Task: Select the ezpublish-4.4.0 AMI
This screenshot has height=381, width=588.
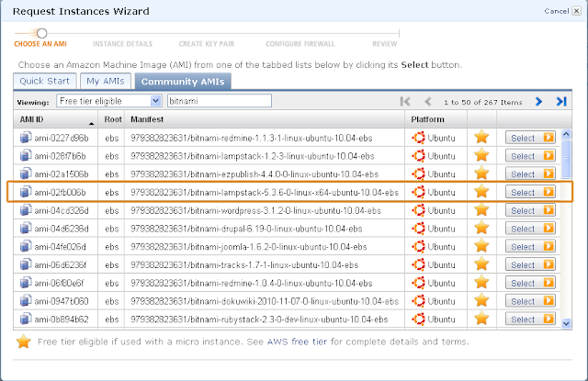Action: click(x=530, y=174)
